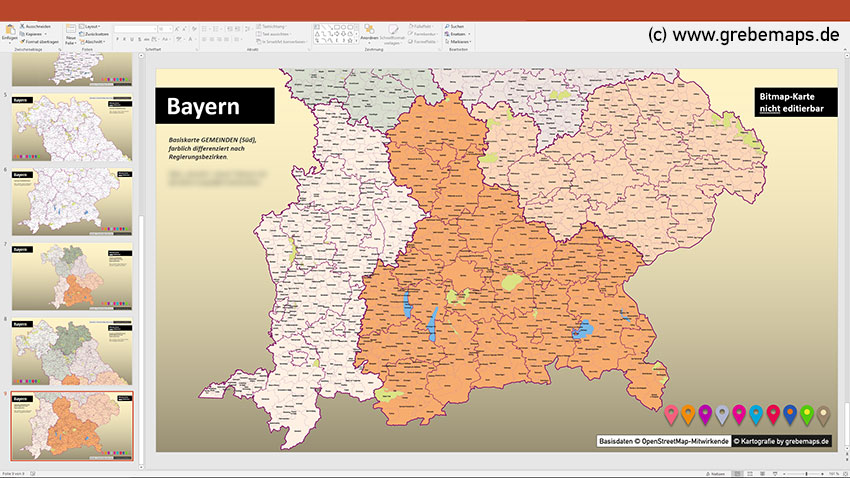Click the Zurücksetzen slide reset button
This screenshot has height=478, width=850.
tap(98, 33)
